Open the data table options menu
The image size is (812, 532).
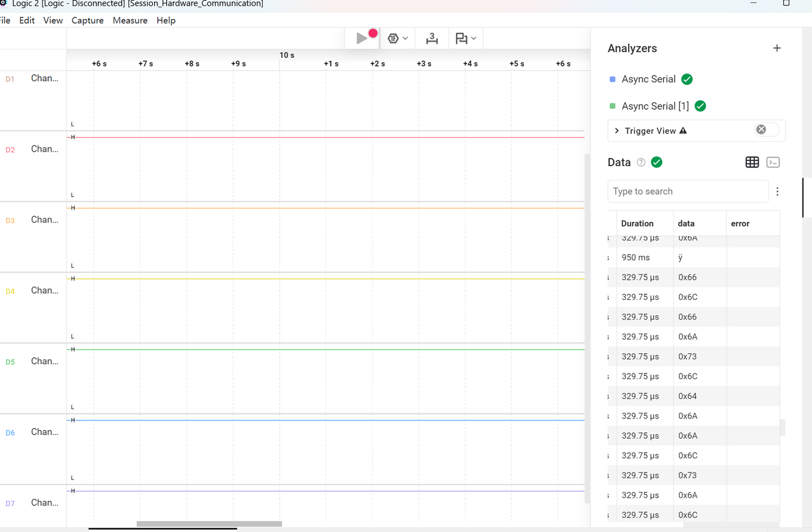pyautogui.click(x=777, y=191)
